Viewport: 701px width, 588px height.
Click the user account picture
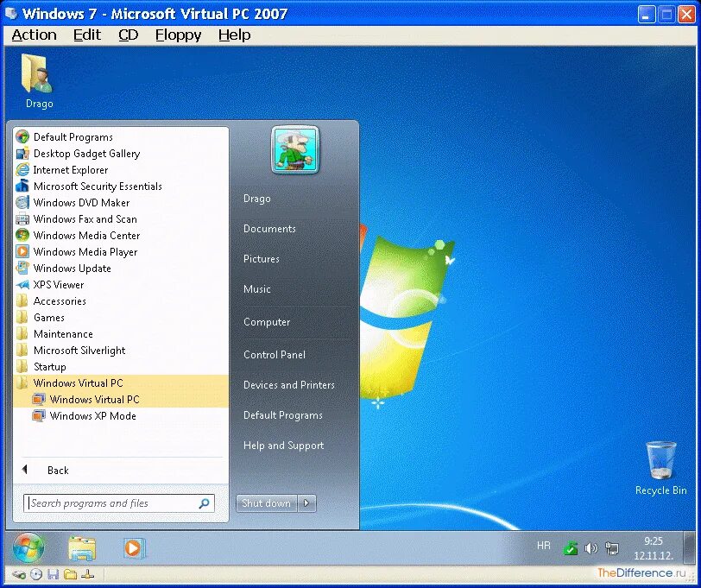295,149
